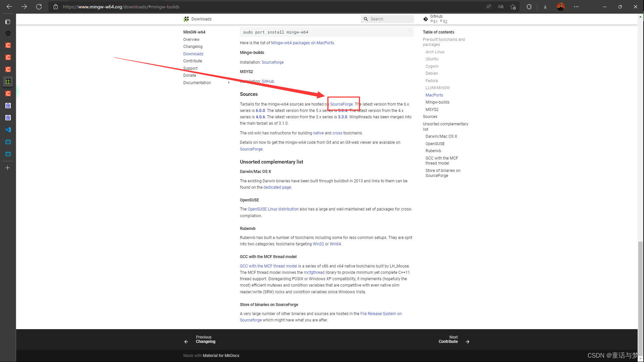This screenshot has height=362, width=644.
Task: Click the GitHub link under MSYS2 installation
Action: click(268, 81)
